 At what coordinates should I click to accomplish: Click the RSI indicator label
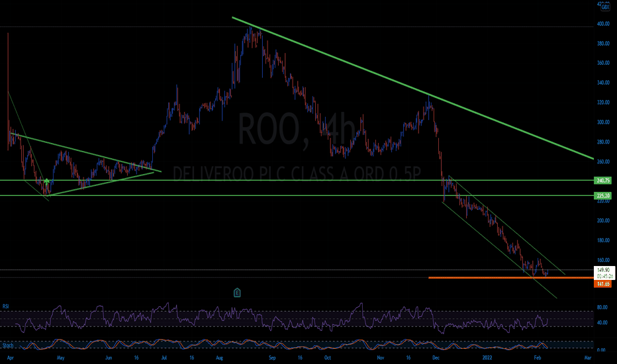point(5,306)
